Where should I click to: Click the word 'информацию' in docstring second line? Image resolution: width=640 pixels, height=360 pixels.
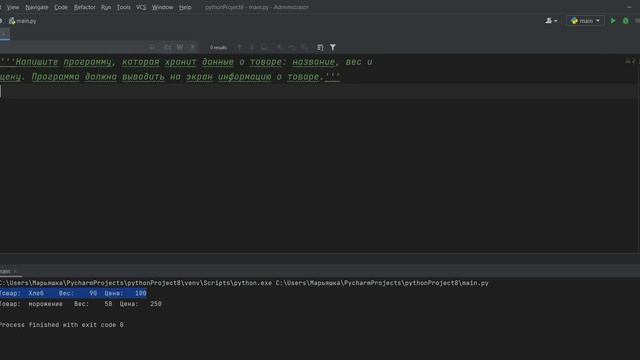(x=244, y=77)
